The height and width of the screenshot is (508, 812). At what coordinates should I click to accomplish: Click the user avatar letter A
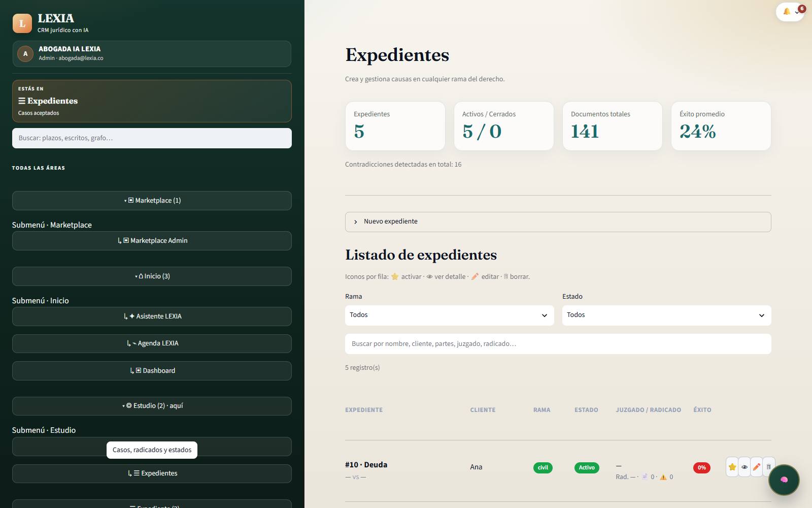tap(25, 53)
